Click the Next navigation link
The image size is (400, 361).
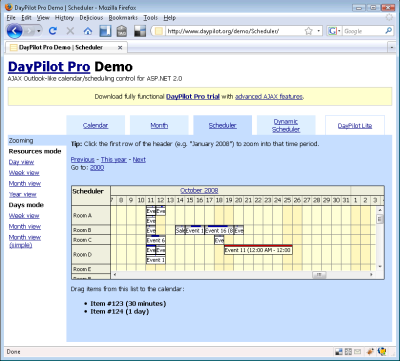click(x=139, y=160)
